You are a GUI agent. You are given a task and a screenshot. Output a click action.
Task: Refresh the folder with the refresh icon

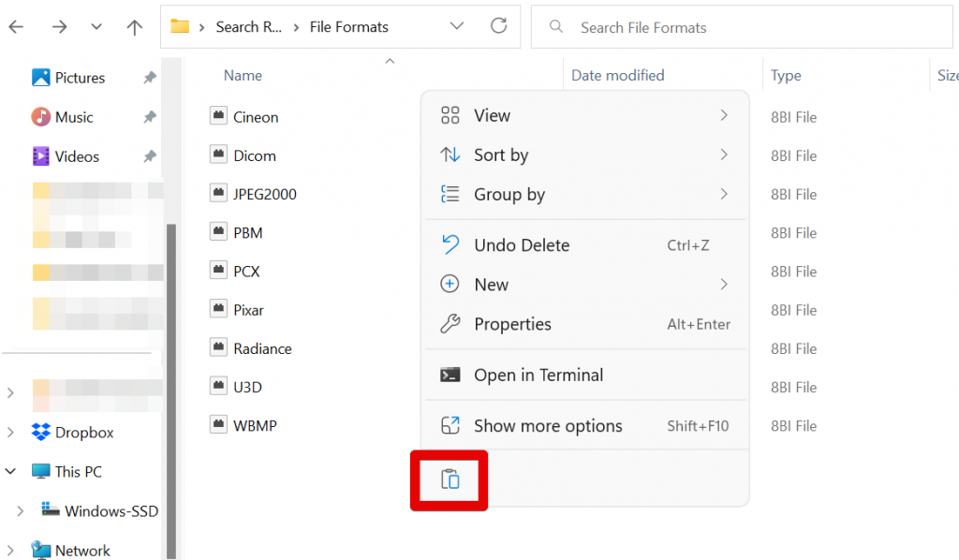pyautogui.click(x=498, y=26)
